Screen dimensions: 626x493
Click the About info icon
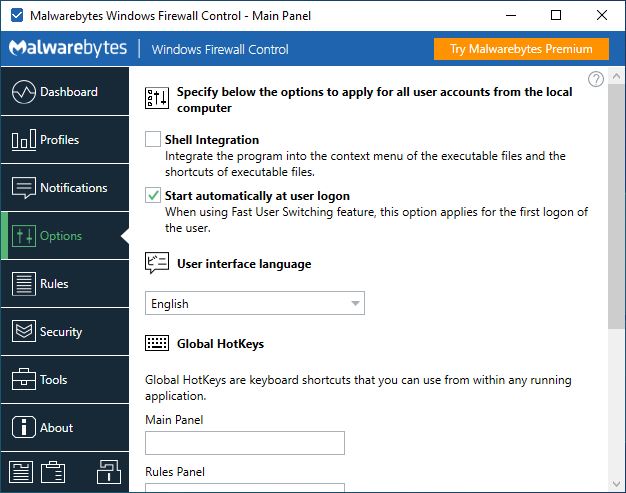[24, 427]
